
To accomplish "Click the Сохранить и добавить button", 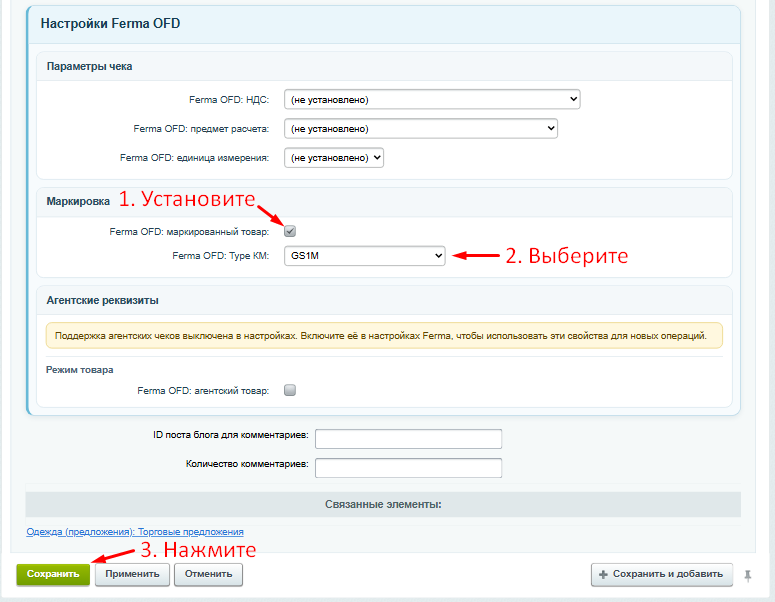I will 662,574.
